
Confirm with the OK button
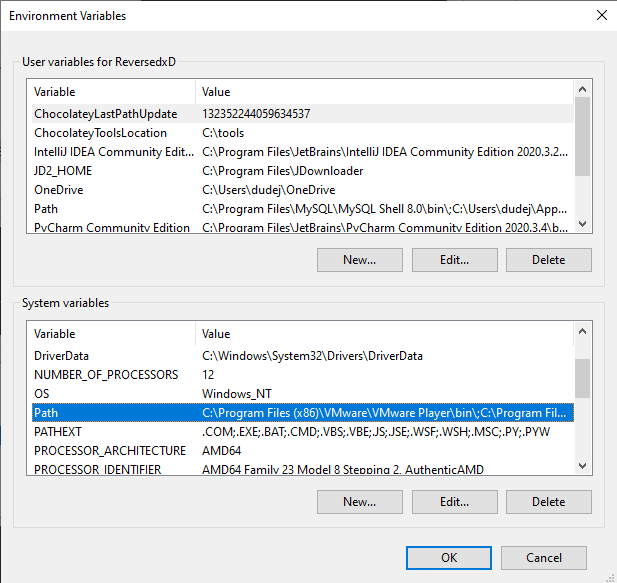coord(449,557)
